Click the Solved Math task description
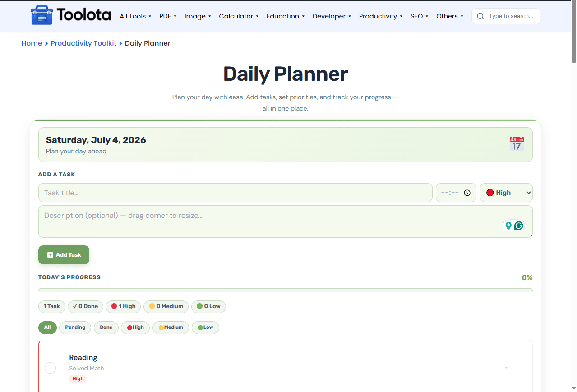This screenshot has height=392, width=577. [87, 369]
